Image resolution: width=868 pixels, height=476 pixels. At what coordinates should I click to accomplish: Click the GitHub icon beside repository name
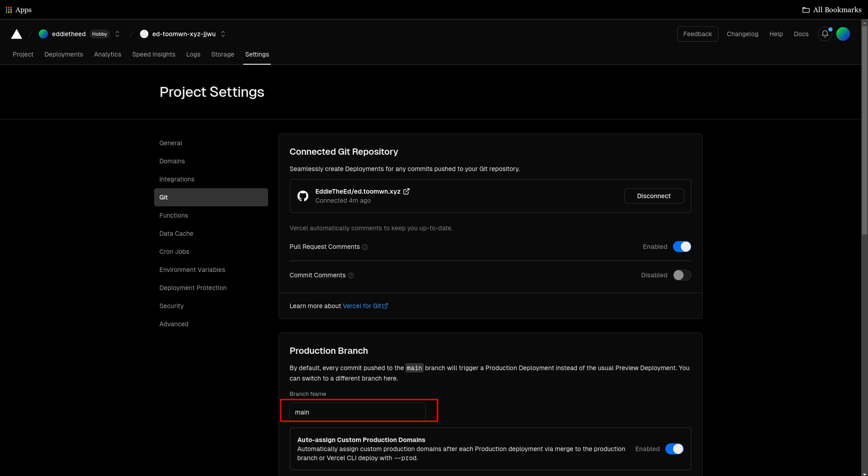302,196
